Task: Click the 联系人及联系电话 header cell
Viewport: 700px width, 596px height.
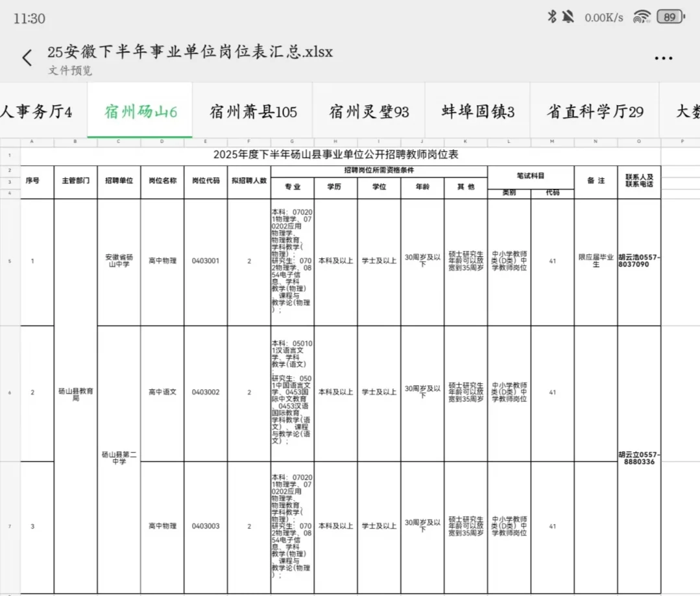Action: tap(639, 181)
